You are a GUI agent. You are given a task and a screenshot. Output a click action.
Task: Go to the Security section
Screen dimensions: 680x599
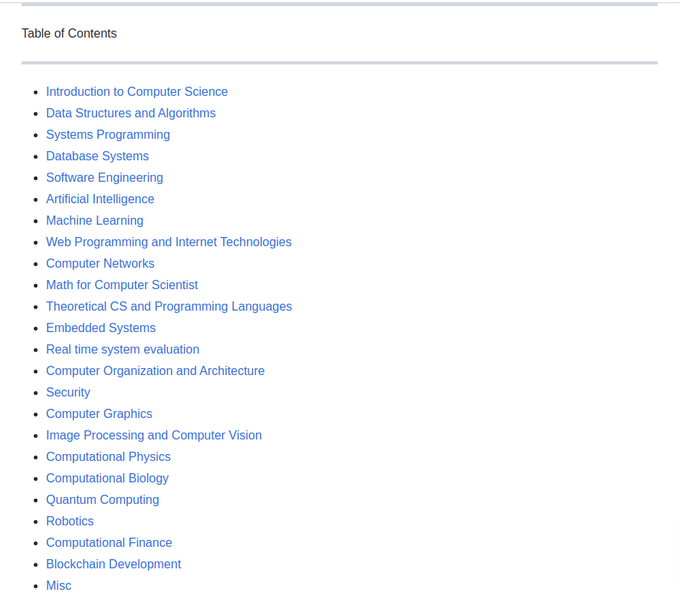coord(68,392)
